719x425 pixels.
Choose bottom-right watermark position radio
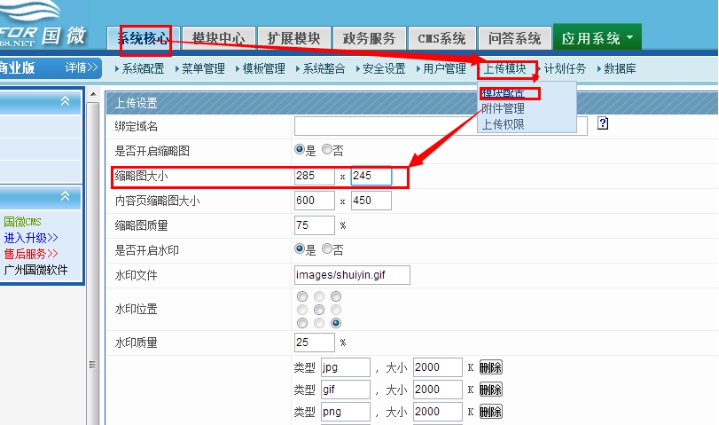[336, 323]
